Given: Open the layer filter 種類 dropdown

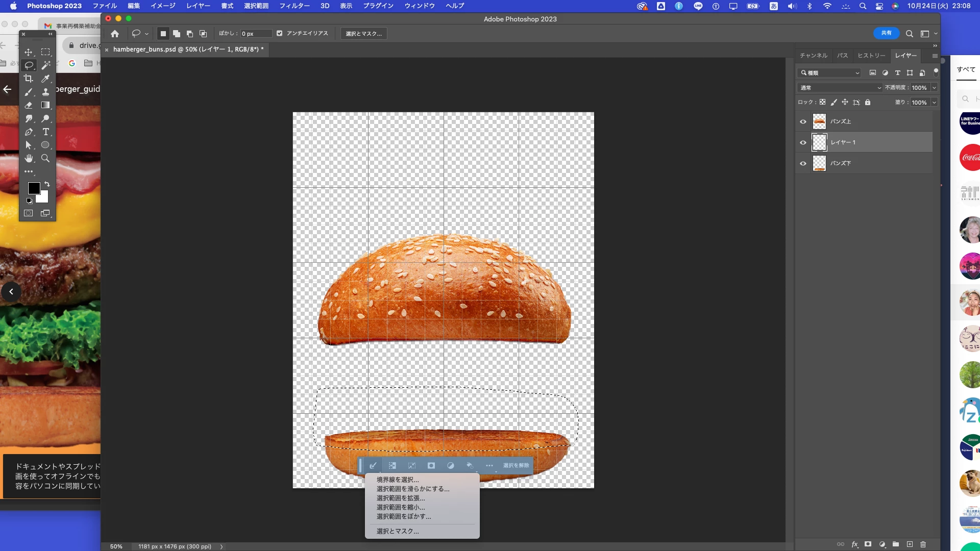Looking at the screenshot, I should (829, 73).
